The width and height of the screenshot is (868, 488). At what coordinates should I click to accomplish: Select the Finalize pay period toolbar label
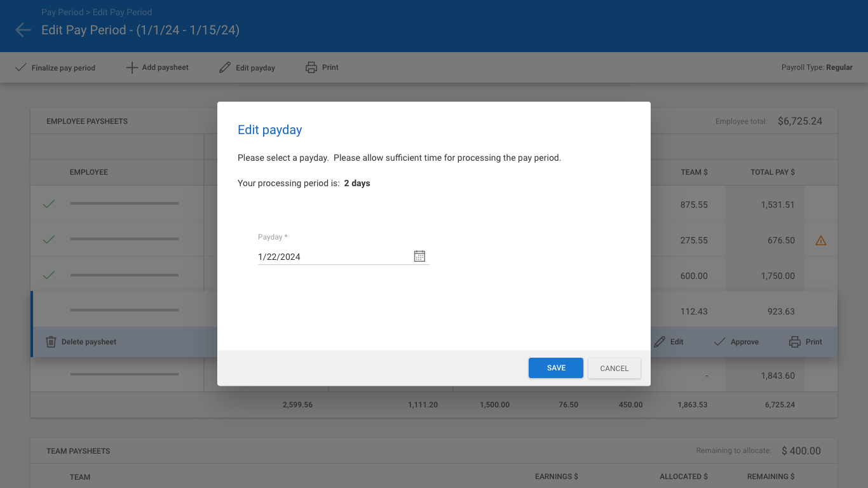64,68
